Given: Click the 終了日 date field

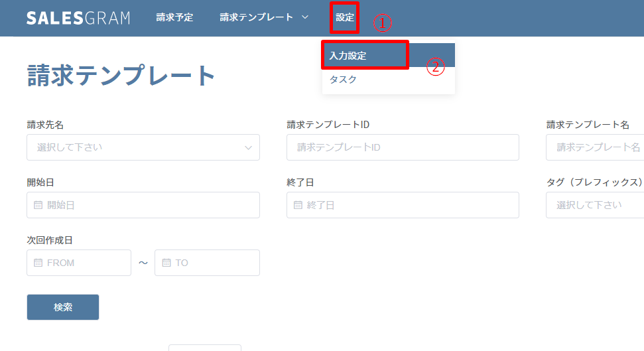Looking at the screenshot, I should tap(403, 205).
